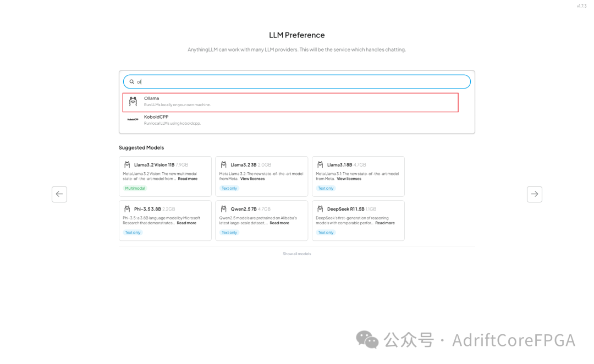
Task: Choose the Llama3.1 8B model title
Action: pyautogui.click(x=340, y=165)
